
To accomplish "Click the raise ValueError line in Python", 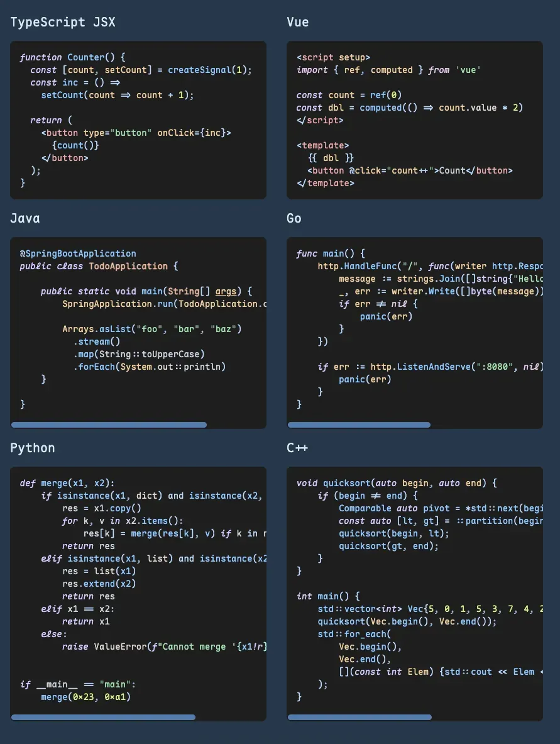I will click(x=165, y=647).
